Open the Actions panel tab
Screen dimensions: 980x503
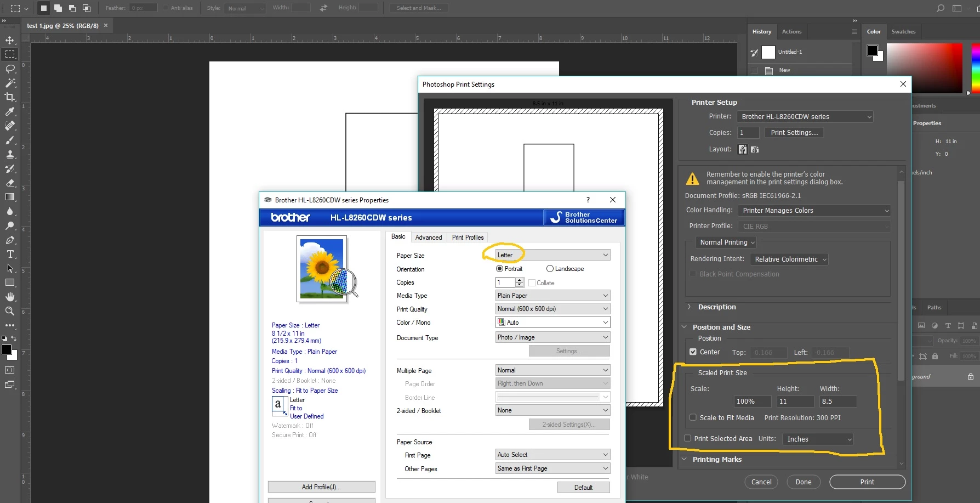pyautogui.click(x=791, y=32)
